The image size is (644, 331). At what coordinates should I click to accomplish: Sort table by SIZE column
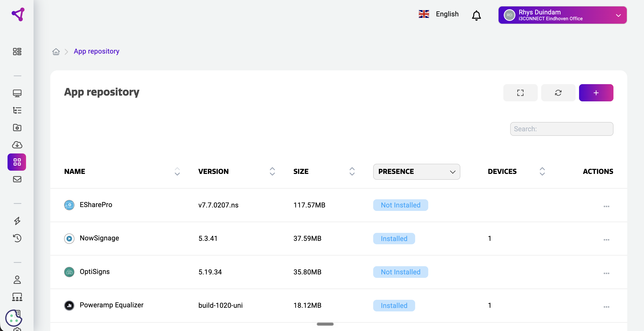pos(352,171)
